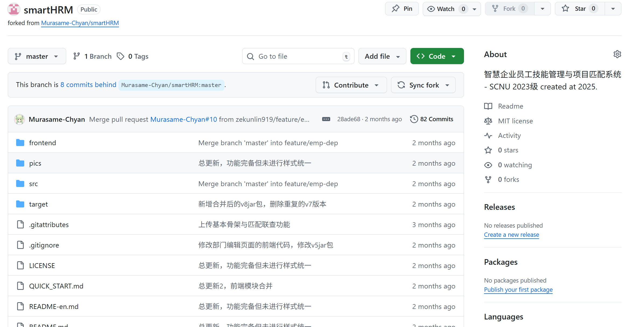Open the Murasame-Chyan/smartHRM:master branch label

[171, 85]
